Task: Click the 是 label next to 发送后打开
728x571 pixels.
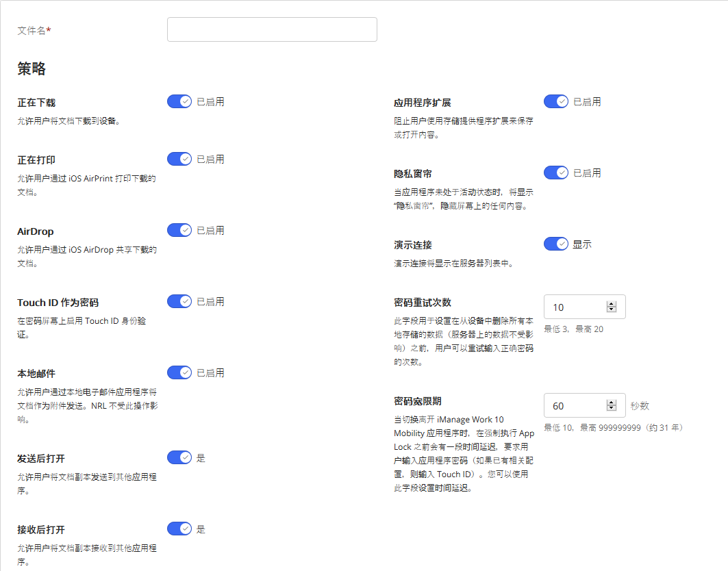Action: (201, 458)
